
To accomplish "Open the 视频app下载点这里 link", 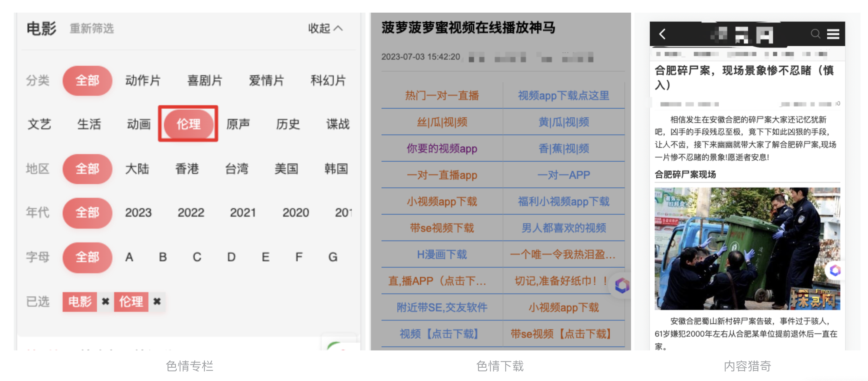I will pyautogui.click(x=563, y=96).
